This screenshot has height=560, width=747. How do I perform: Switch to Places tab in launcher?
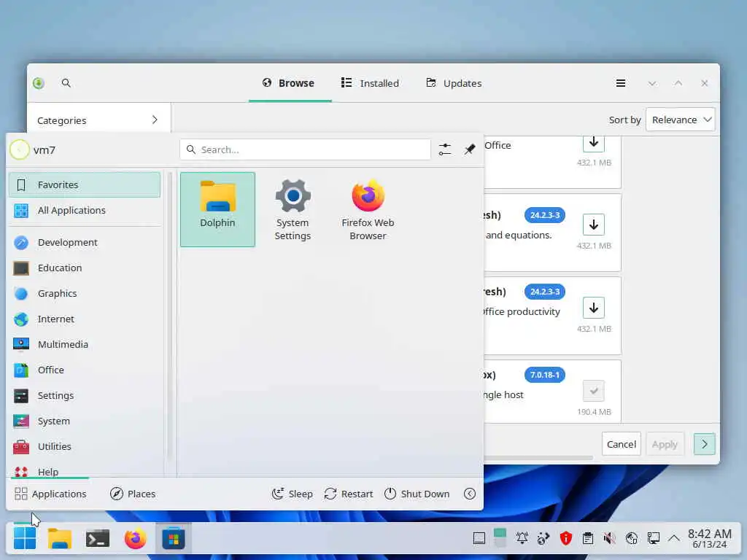(133, 494)
